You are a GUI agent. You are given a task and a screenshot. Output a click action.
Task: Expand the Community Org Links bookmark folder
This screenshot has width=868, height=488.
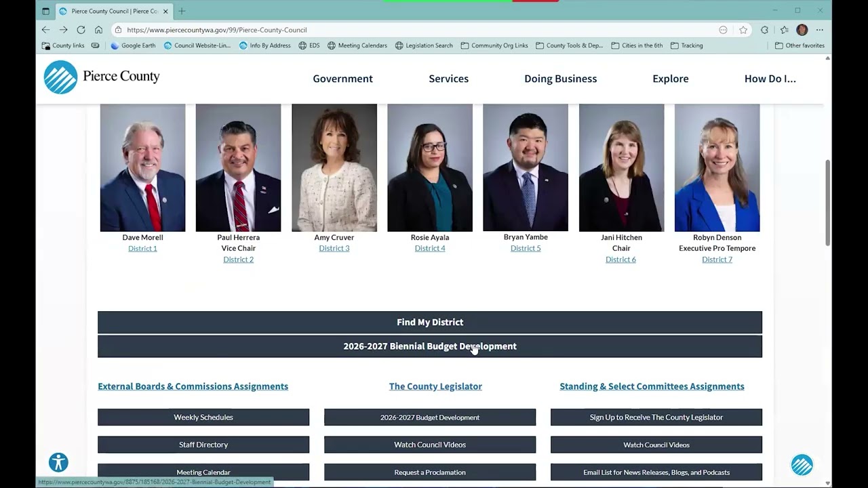coord(494,45)
